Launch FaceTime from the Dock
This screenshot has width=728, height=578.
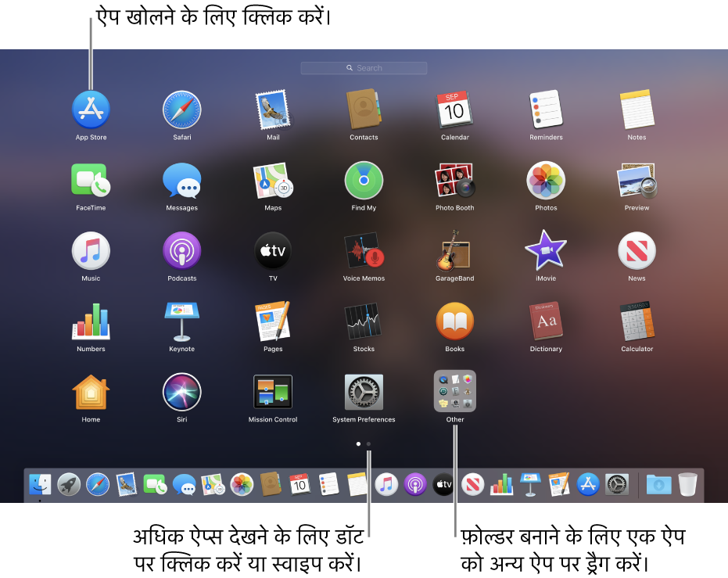[155, 485]
